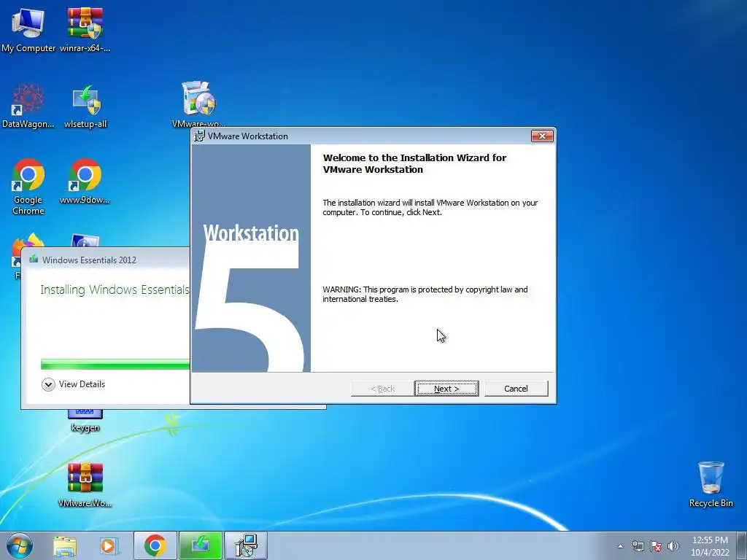Open the Windows Start menu

(x=20, y=545)
